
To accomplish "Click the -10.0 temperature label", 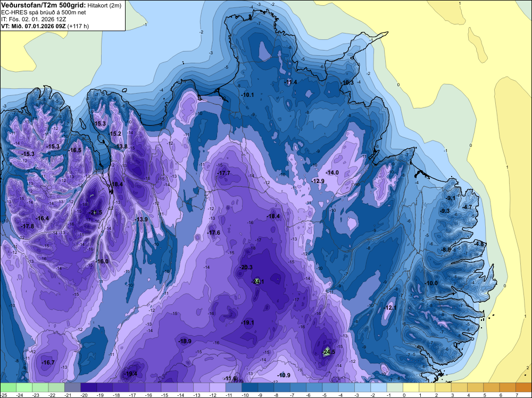I will click(431, 283).
